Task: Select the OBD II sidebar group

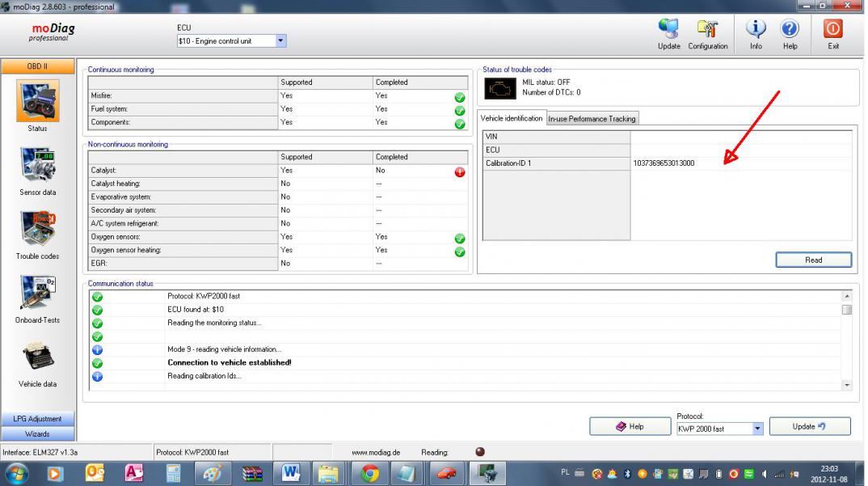Action: click(38, 66)
